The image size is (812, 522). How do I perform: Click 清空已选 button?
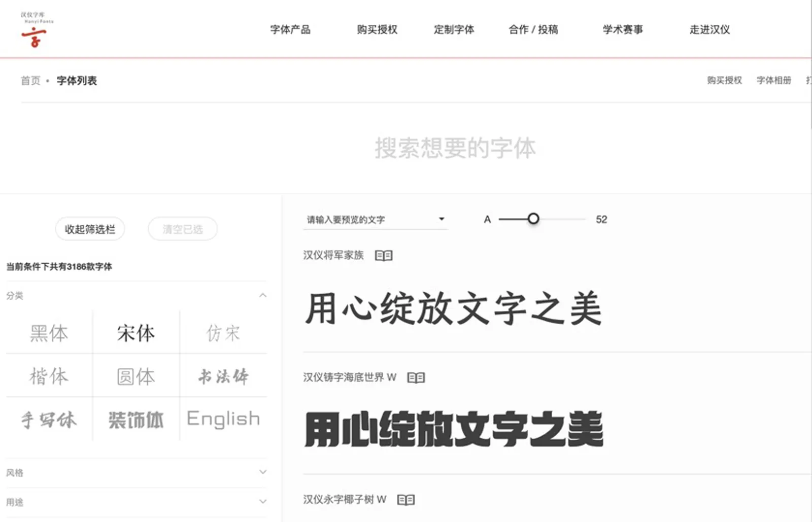[x=183, y=229]
